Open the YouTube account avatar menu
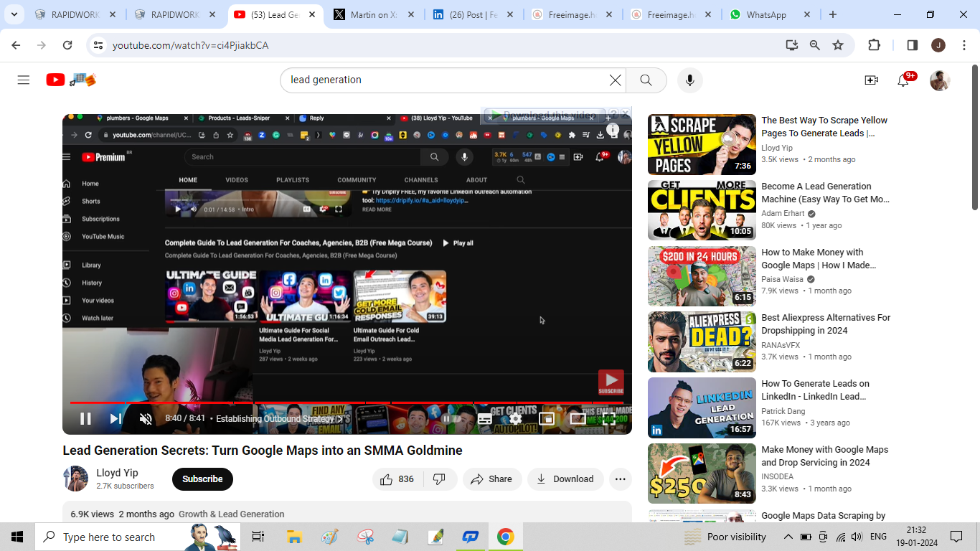This screenshot has height=551, width=980. tap(940, 80)
